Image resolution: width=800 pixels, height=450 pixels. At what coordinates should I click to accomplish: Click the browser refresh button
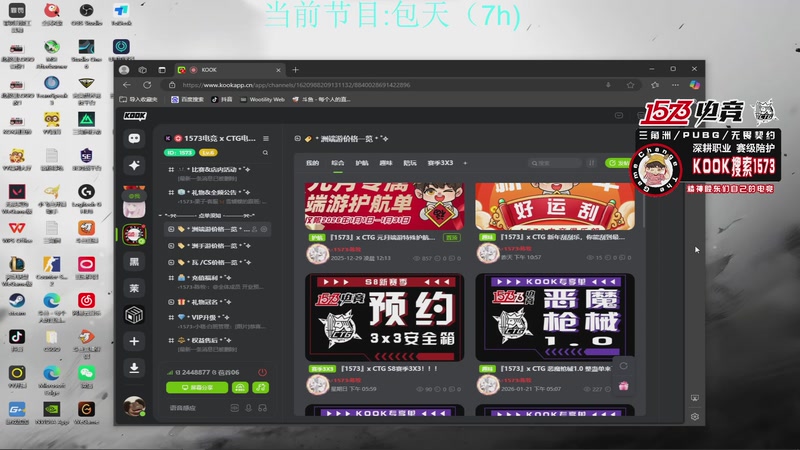pyautogui.click(x=147, y=85)
